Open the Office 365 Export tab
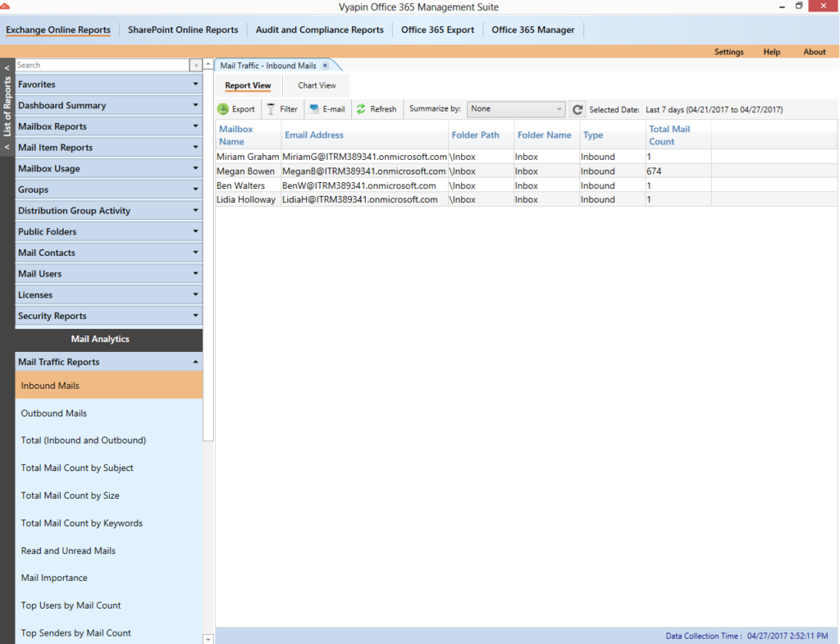The width and height of the screenshot is (840, 644). click(x=437, y=30)
